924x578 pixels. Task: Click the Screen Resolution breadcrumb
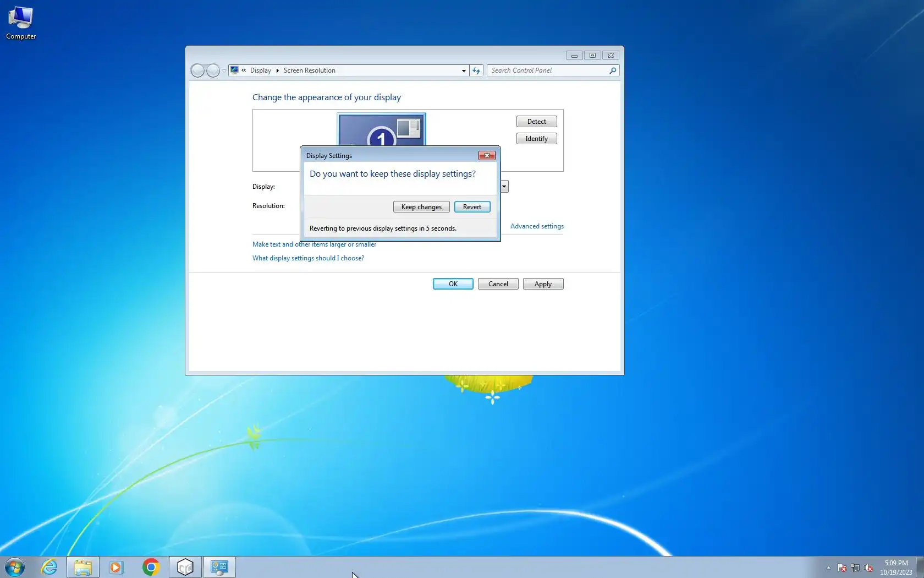(x=310, y=70)
